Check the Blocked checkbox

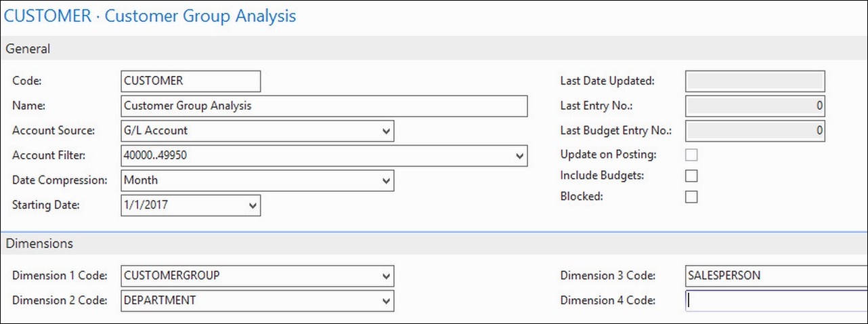(x=691, y=197)
